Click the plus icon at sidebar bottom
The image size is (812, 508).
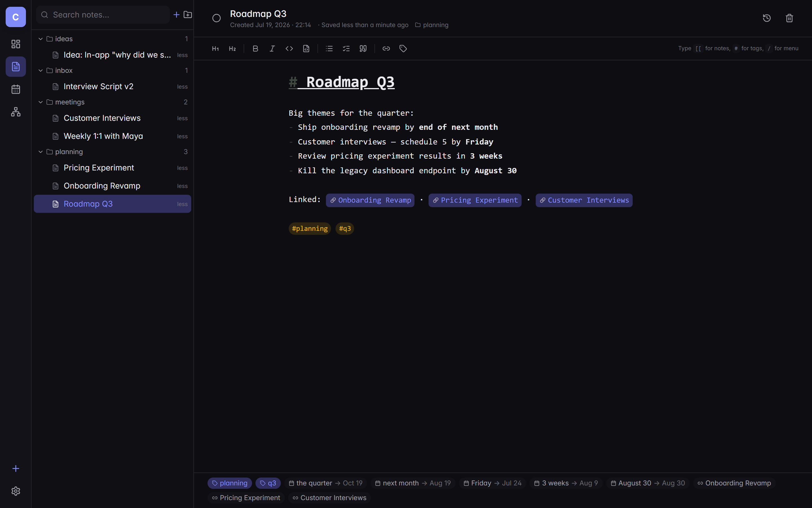[x=16, y=468]
